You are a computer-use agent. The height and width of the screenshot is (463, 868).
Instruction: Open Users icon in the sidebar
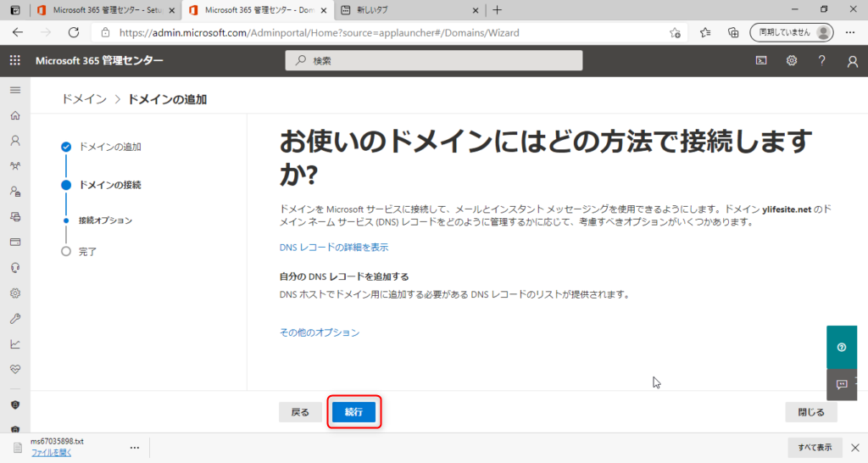(x=15, y=141)
